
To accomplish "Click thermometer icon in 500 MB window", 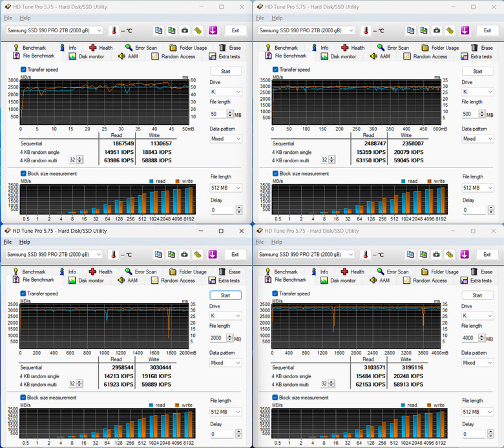I will point(366,30).
